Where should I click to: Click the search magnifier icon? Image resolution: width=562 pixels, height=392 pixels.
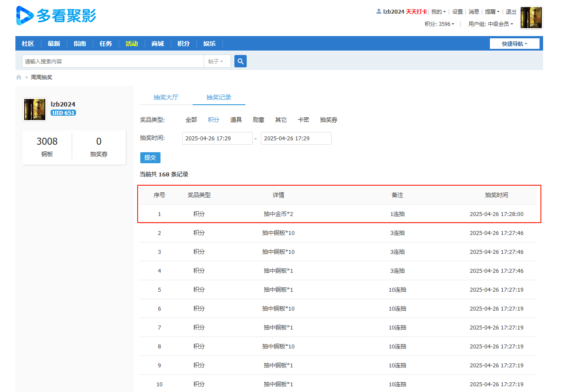[x=240, y=61]
